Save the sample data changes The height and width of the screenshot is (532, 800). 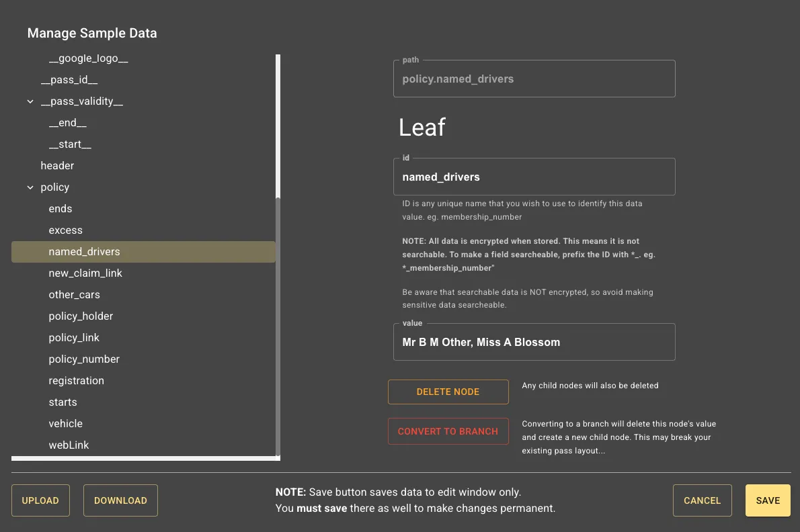point(768,500)
